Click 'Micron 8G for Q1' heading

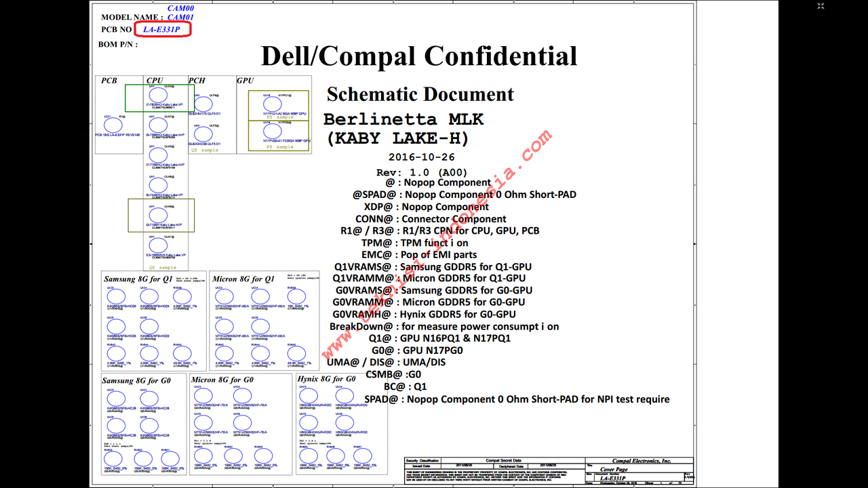pyautogui.click(x=243, y=279)
